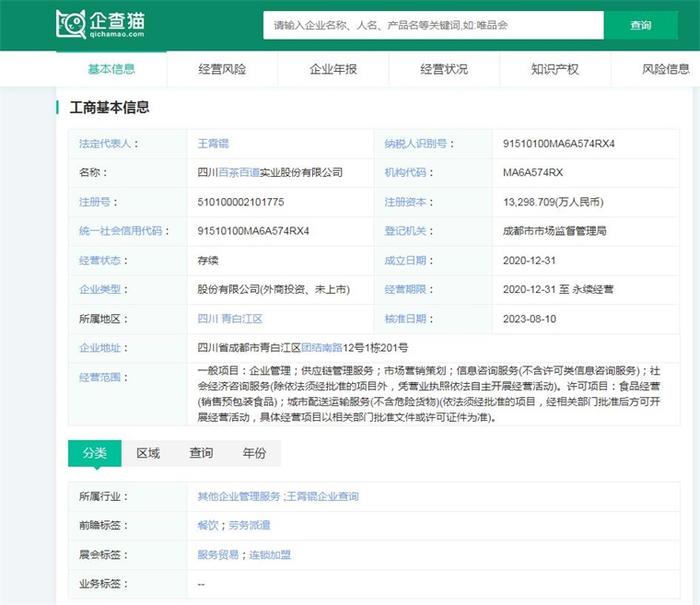Open the 知识产权 tab

(x=554, y=69)
